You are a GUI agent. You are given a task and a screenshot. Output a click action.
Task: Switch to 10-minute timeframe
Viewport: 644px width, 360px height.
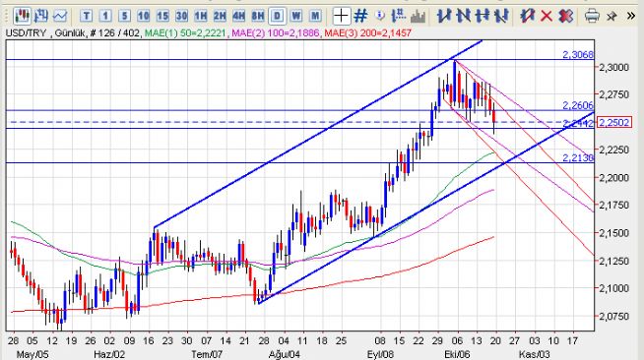click(144, 16)
